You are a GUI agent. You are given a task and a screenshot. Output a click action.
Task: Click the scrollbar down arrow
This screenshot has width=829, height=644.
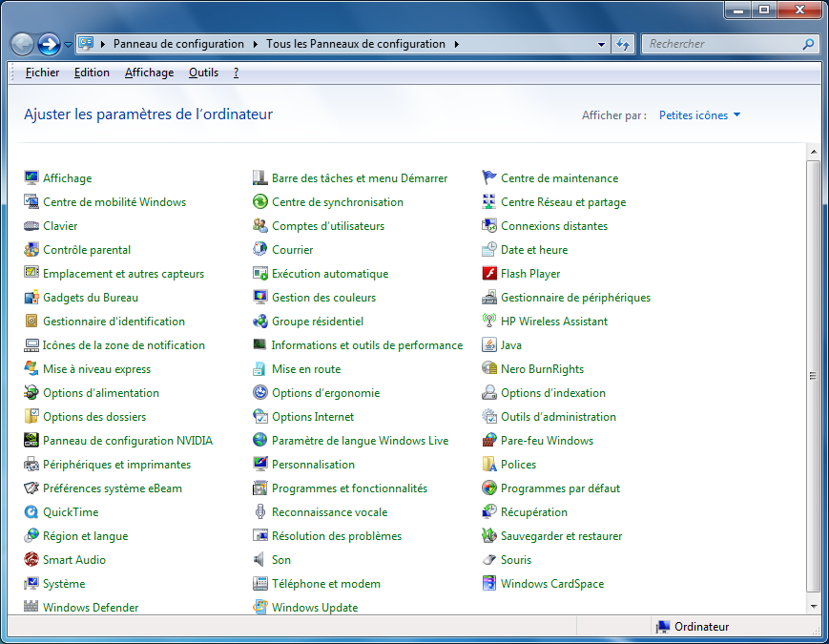[x=813, y=607]
